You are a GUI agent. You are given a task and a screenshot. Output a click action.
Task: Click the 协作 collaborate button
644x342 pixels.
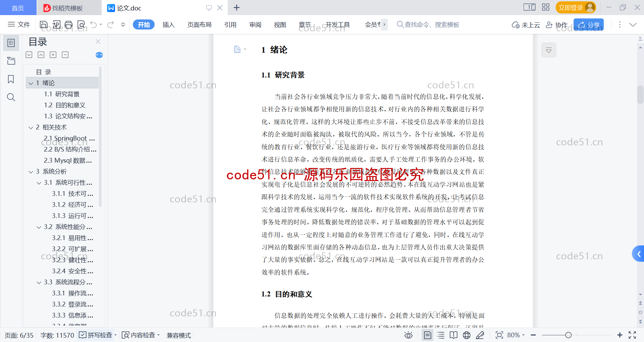pyautogui.click(x=557, y=24)
